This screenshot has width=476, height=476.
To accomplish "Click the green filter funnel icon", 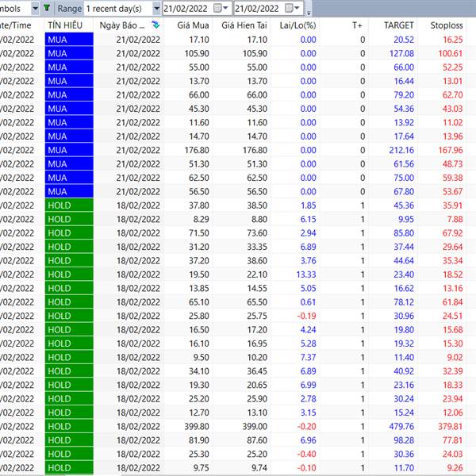I will click(x=47, y=8).
